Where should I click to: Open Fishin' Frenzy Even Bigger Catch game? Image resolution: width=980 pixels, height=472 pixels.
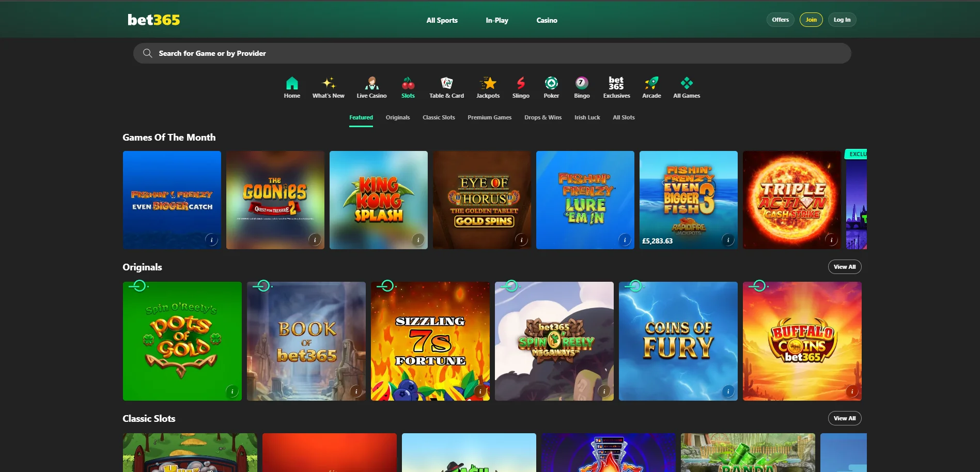click(x=172, y=200)
